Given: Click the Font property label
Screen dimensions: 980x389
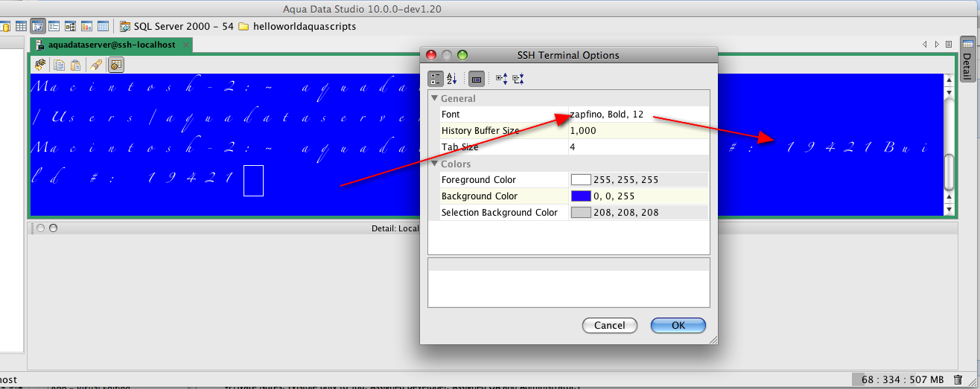Looking at the screenshot, I should point(451,115).
